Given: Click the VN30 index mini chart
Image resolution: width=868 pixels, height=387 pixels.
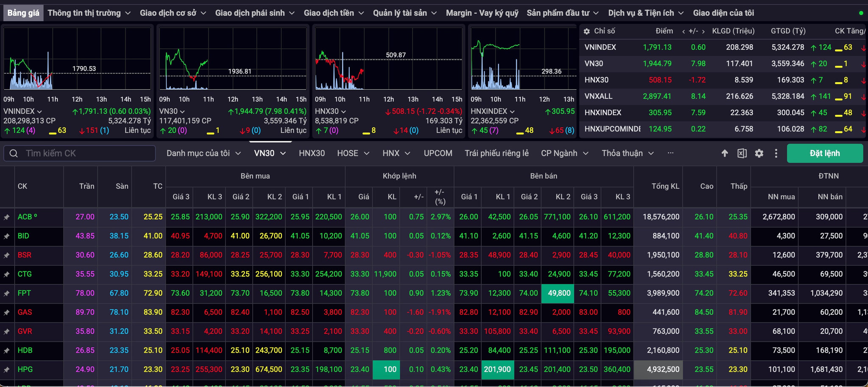Looking at the screenshot, I should pyautogui.click(x=233, y=59).
